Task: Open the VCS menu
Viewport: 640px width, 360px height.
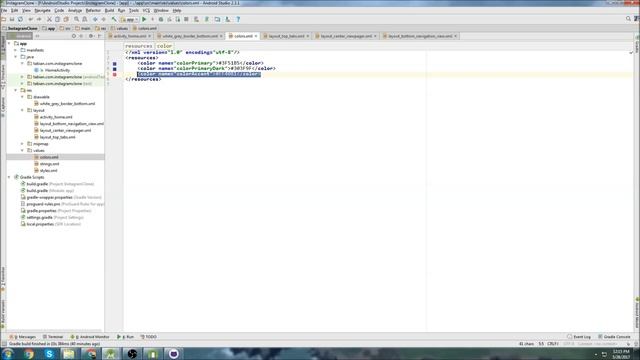Action: click(146, 10)
